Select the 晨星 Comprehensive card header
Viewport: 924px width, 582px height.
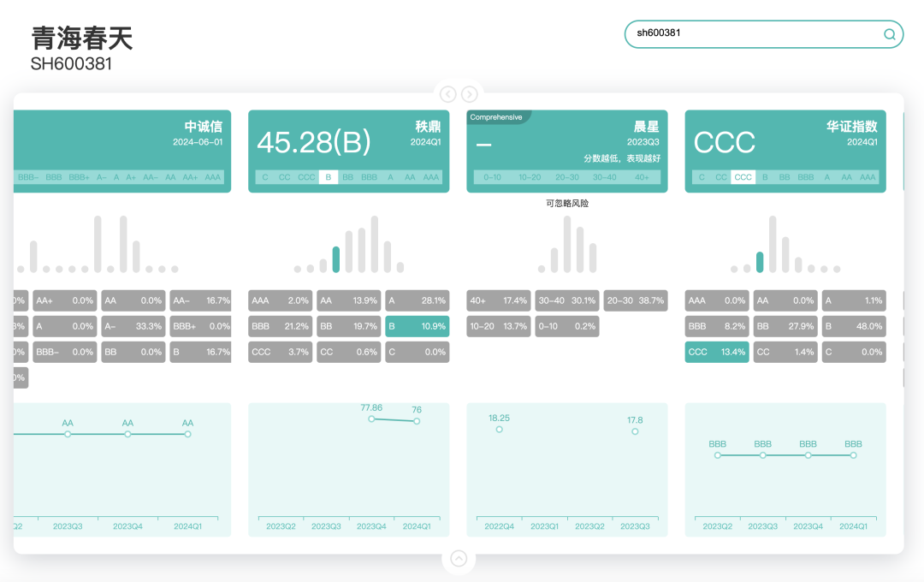pos(567,151)
